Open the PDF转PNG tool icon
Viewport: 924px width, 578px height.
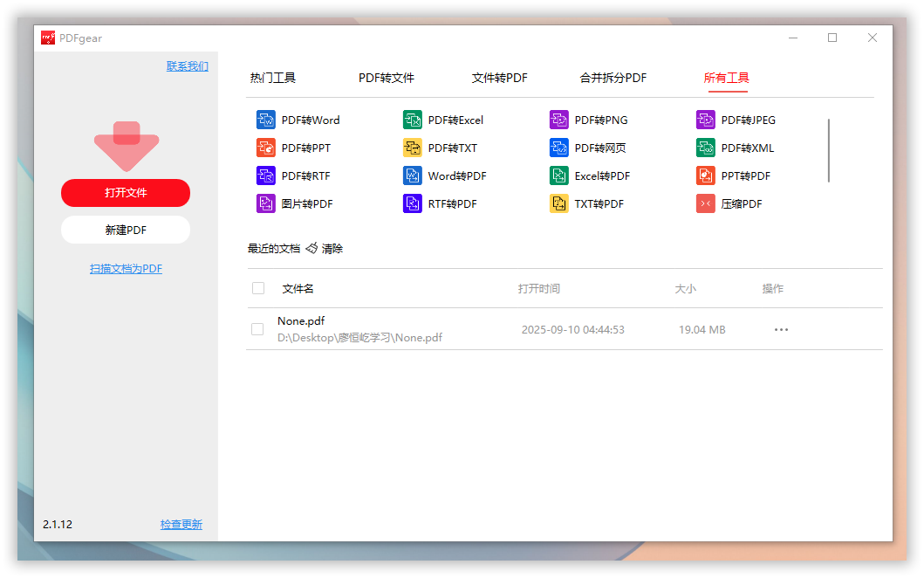click(x=559, y=120)
